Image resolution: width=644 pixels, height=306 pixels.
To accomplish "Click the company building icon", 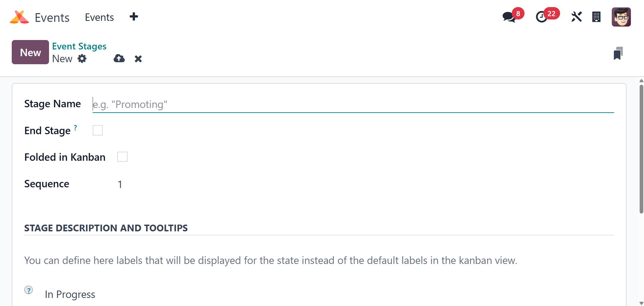I will coord(596,17).
